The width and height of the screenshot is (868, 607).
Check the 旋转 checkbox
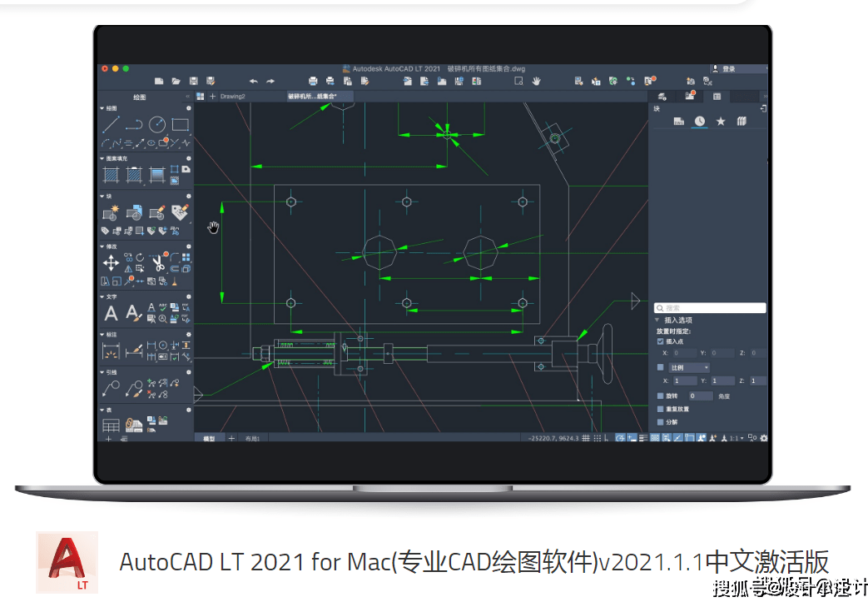coord(660,396)
